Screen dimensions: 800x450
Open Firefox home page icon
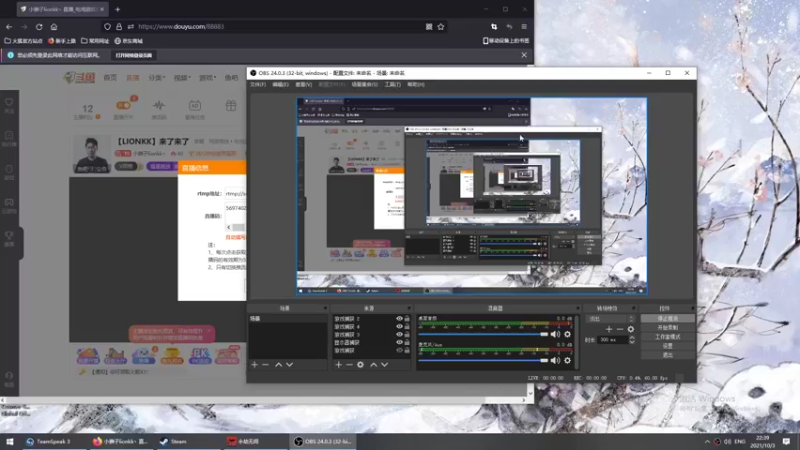click(54, 27)
